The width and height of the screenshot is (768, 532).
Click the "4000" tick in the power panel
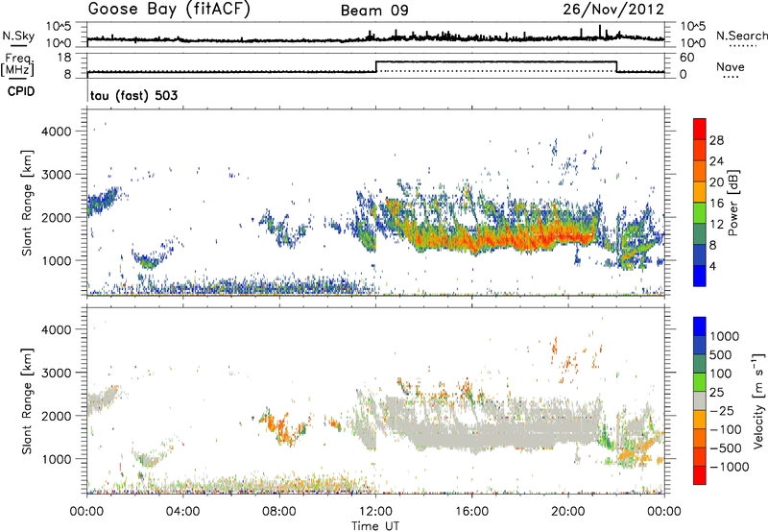57,132
